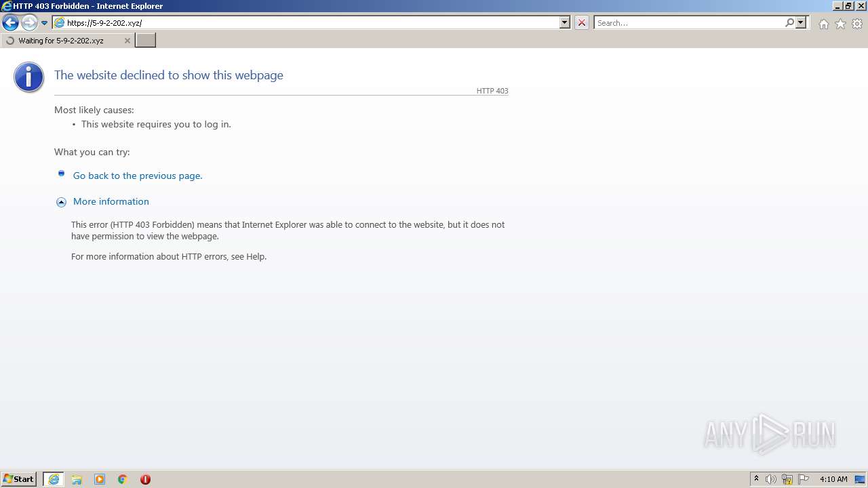Collapse the More information section arrow
This screenshot has width=868, height=488.
tap(61, 202)
